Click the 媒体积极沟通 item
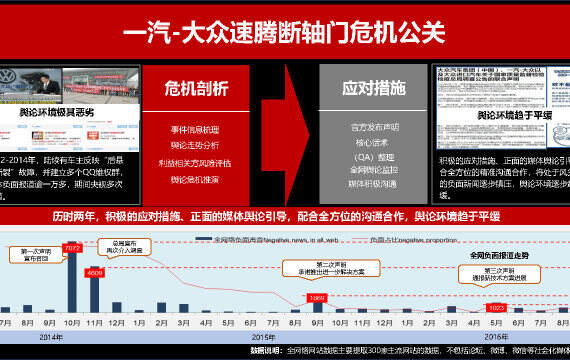 pyautogui.click(x=372, y=184)
